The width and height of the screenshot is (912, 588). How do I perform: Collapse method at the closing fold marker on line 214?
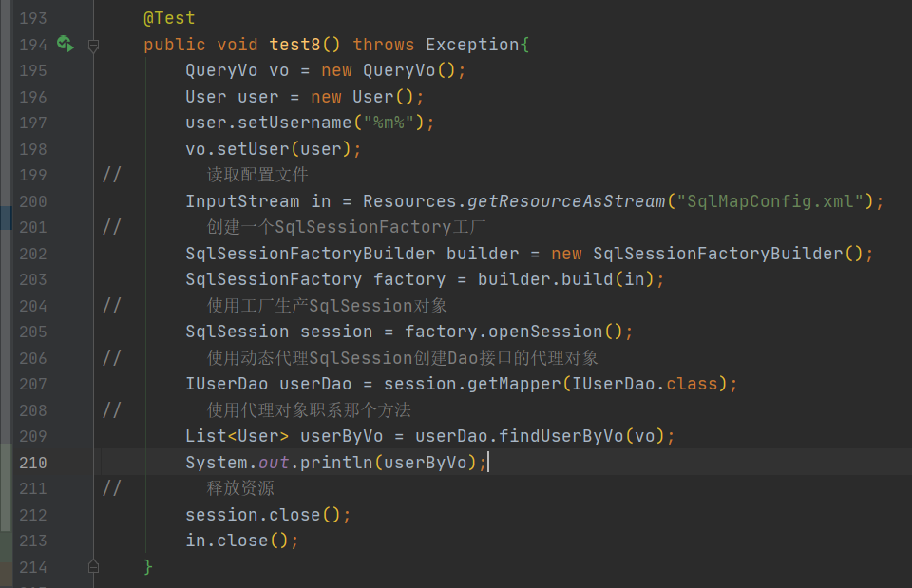93,566
